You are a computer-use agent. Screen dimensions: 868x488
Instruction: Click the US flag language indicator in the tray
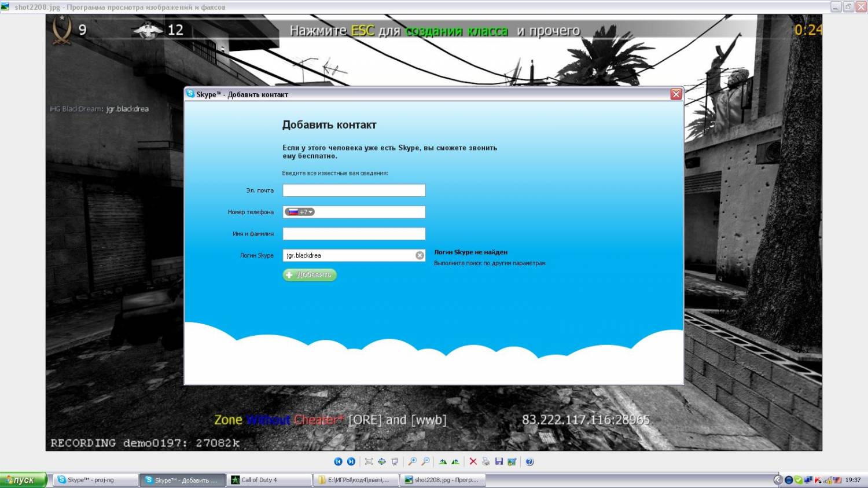coord(837,480)
